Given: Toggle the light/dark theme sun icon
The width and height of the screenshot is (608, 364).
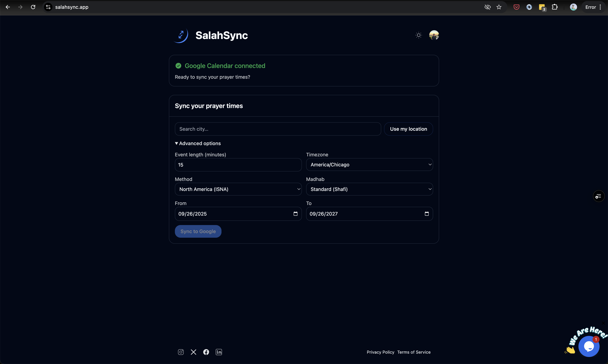Looking at the screenshot, I should pyautogui.click(x=419, y=35).
